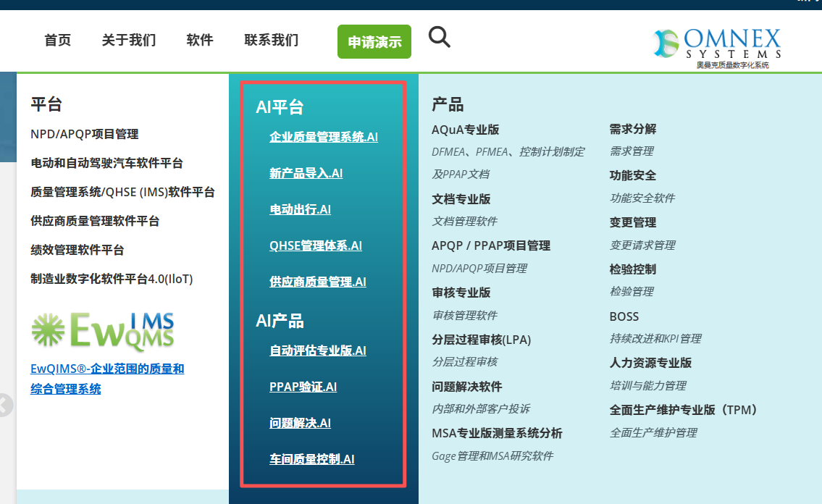Viewport: 822px width, 504px height.
Task: Follow the EwQIMS®-企业范围的质量和综合管理系统 link
Action: [107, 379]
